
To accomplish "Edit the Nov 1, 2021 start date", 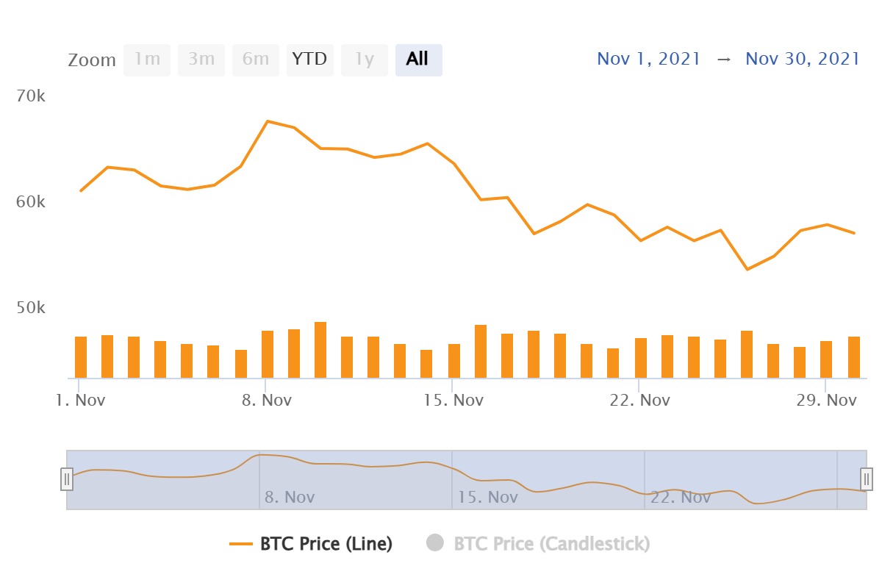I will click(649, 60).
